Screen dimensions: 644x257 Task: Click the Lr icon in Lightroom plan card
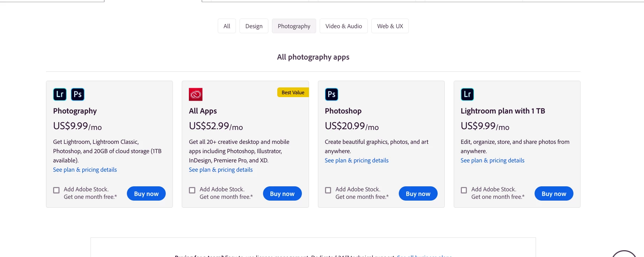tap(467, 94)
